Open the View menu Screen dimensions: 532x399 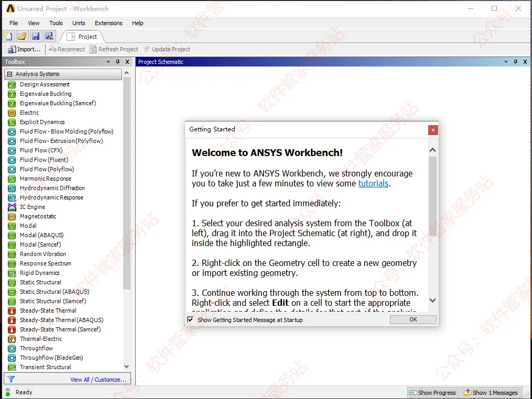(34, 23)
